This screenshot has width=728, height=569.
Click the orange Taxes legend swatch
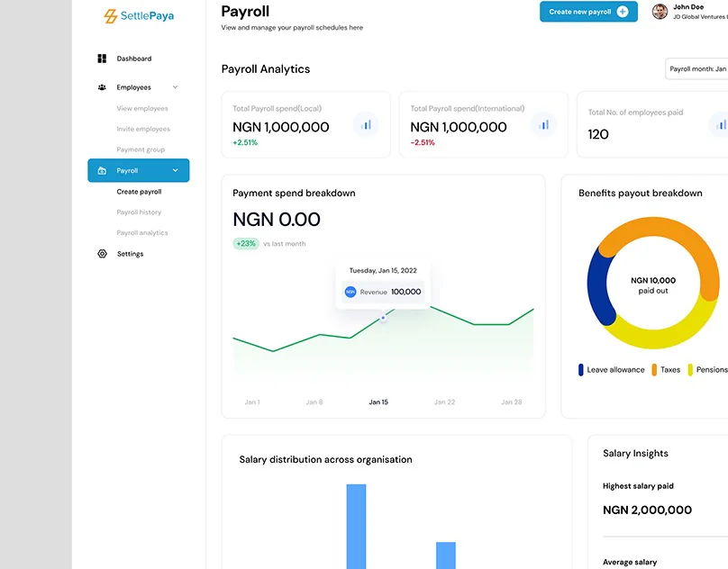coord(654,370)
